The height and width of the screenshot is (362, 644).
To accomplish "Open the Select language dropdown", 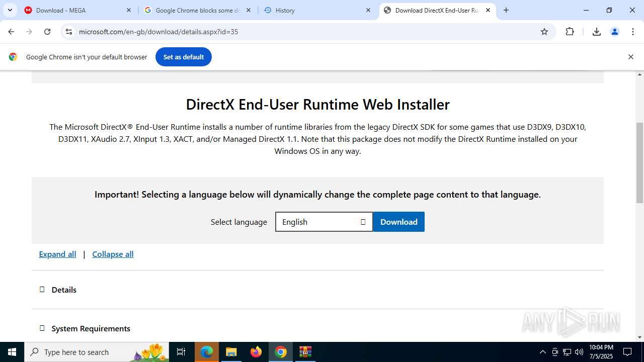I will (x=324, y=222).
